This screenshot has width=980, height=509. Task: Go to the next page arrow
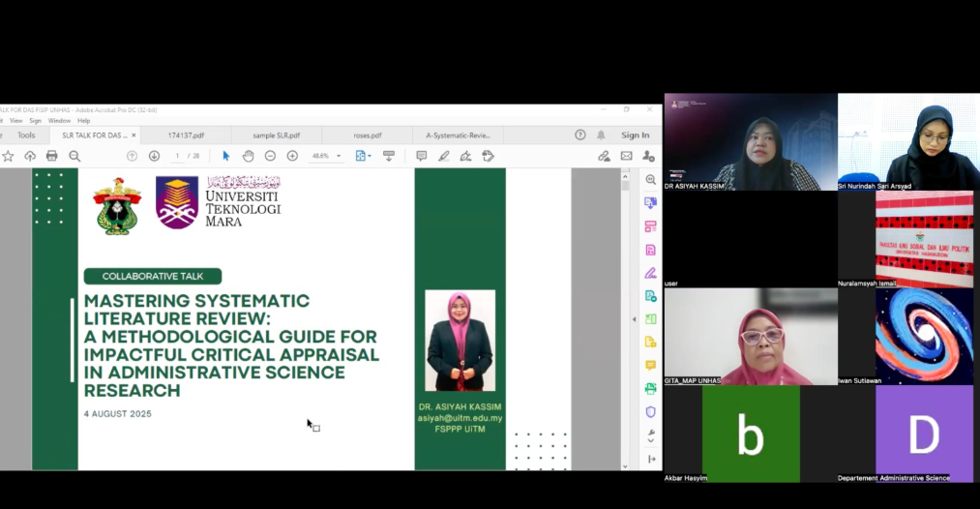pyautogui.click(x=154, y=156)
